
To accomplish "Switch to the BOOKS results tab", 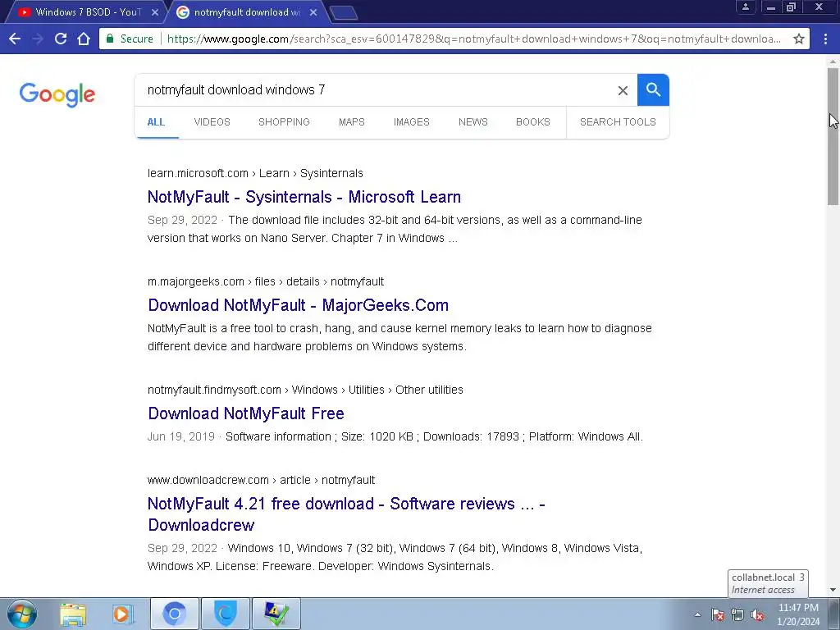I will point(533,122).
